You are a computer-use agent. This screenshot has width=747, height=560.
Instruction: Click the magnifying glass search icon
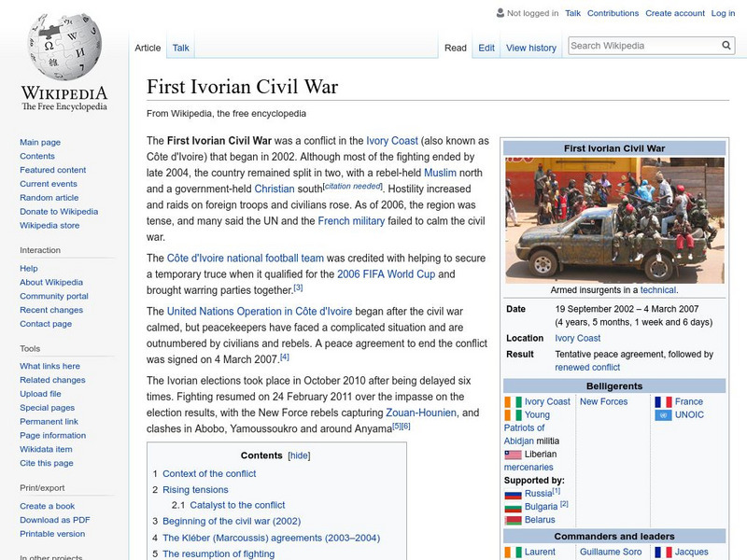(x=726, y=45)
